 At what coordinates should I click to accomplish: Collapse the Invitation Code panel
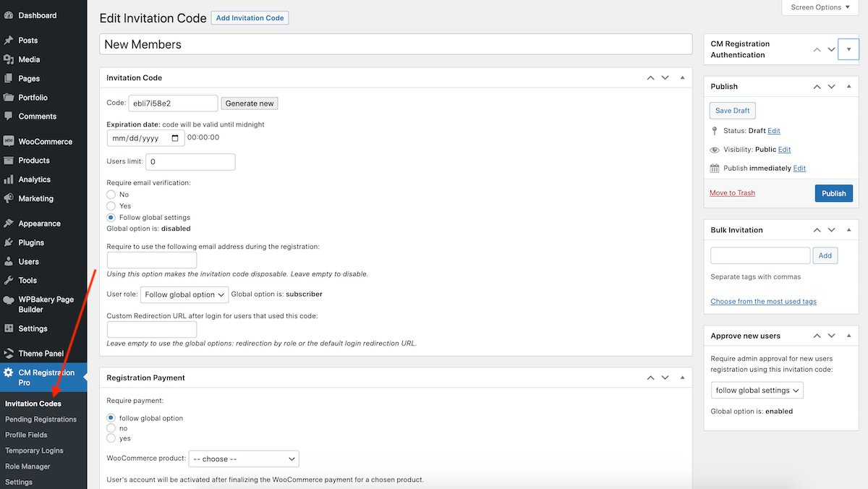(682, 77)
